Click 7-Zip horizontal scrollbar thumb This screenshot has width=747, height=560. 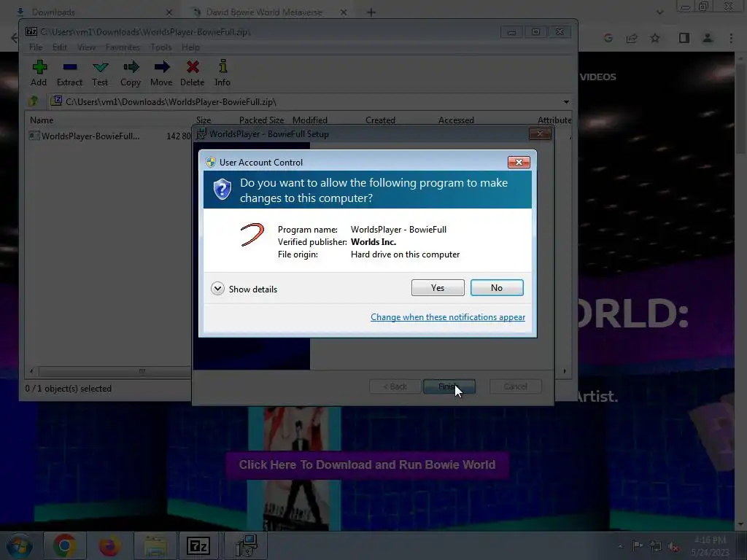(142, 371)
